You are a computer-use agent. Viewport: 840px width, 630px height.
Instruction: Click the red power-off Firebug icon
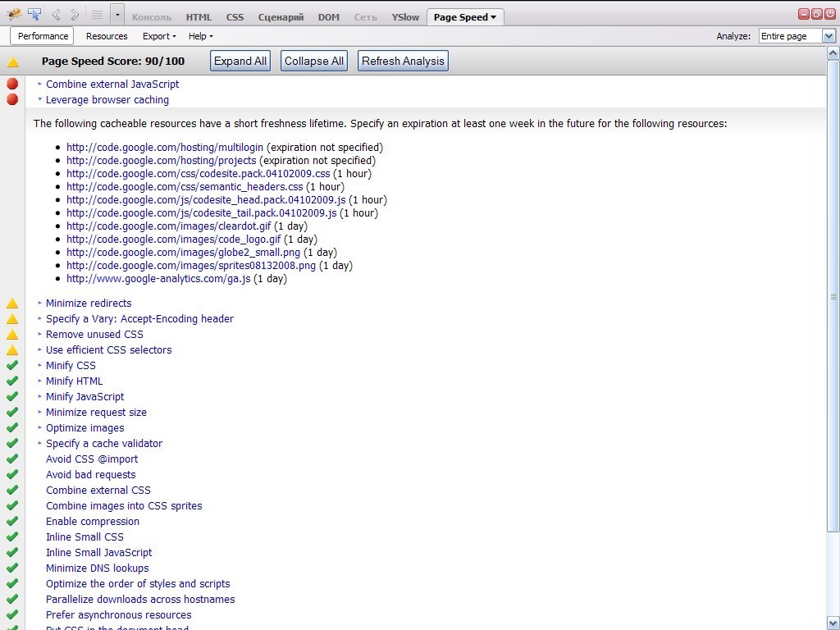point(830,14)
